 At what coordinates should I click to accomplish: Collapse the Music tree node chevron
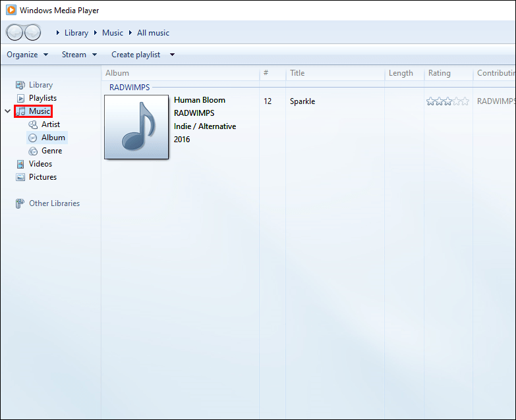pyautogui.click(x=7, y=111)
